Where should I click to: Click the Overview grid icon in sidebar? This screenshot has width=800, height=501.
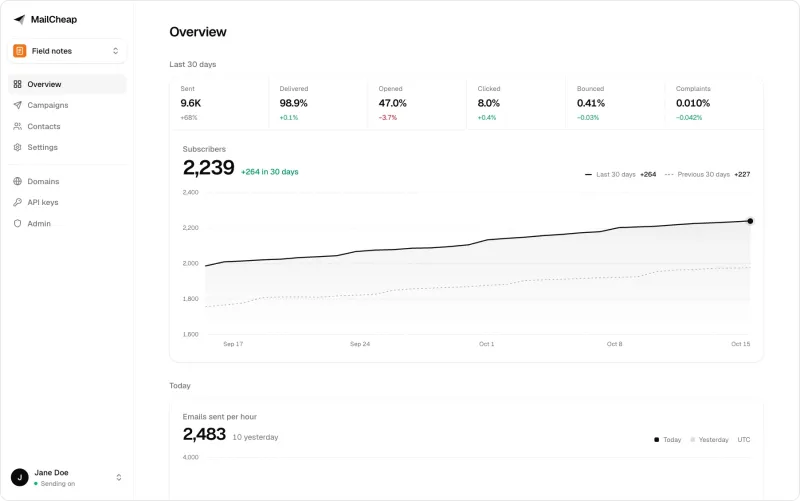tap(17, 84)
